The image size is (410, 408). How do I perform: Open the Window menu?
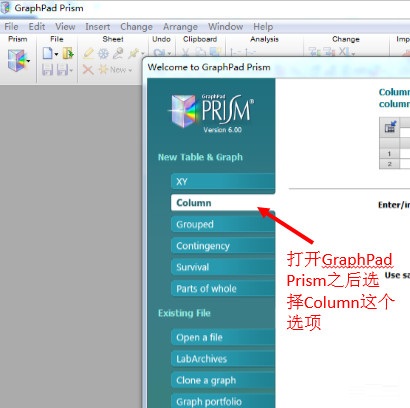pyautogui.click(x=225, y=27)
